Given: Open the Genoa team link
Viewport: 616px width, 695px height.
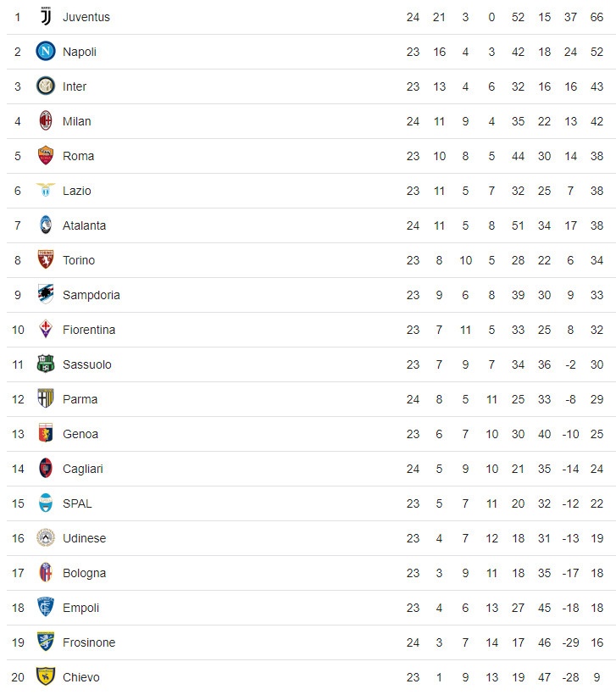Looking at the screenshot, I should [80, 434].
